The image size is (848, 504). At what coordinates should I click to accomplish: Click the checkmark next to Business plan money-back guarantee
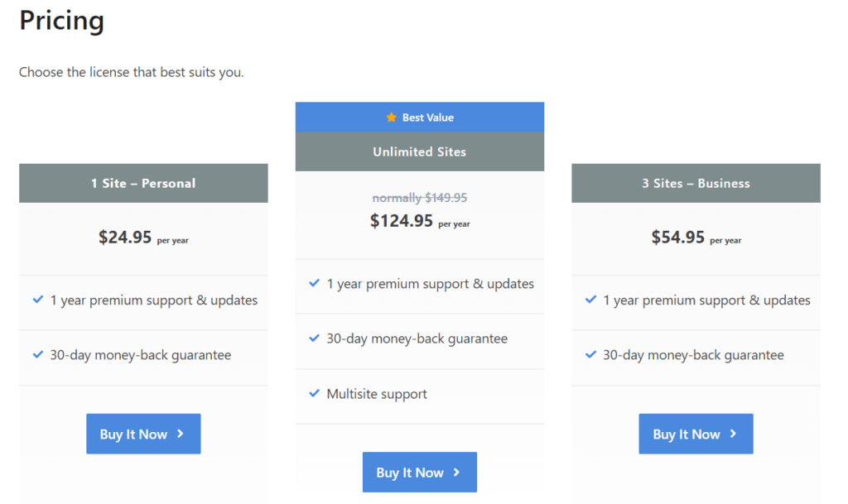(x=590, y=354)
